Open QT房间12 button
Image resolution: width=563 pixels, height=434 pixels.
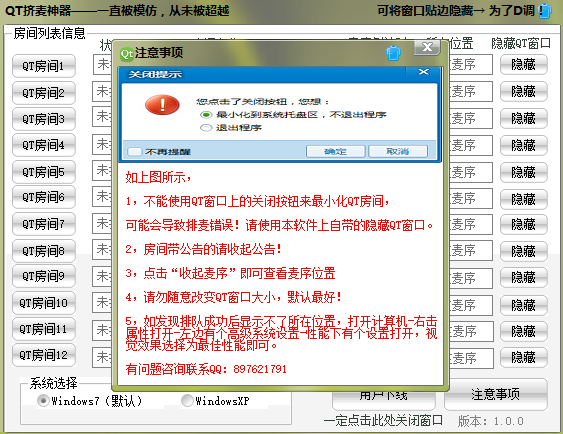coord(44,355)
